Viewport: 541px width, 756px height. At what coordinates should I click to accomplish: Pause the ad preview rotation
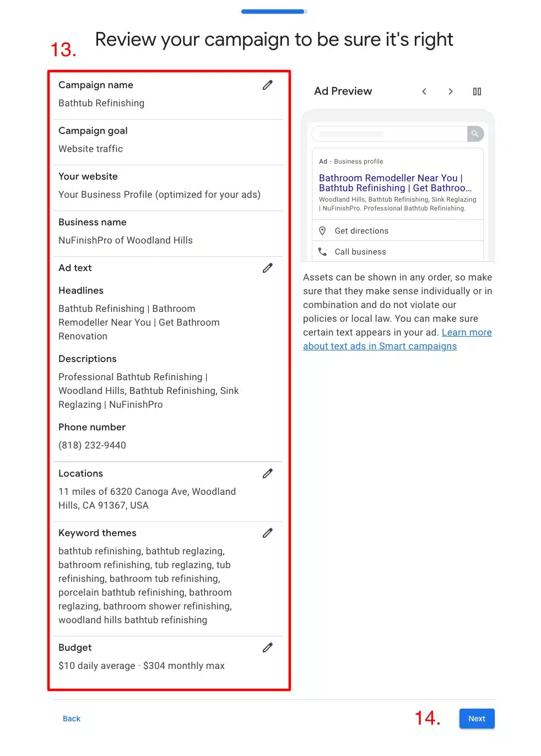(477, 91)
